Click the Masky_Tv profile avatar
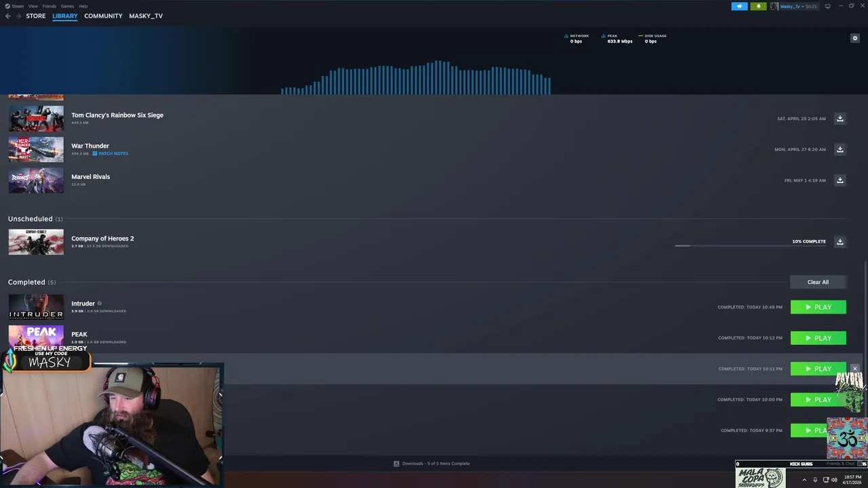The image size is (868, 488). pos(774,6)
